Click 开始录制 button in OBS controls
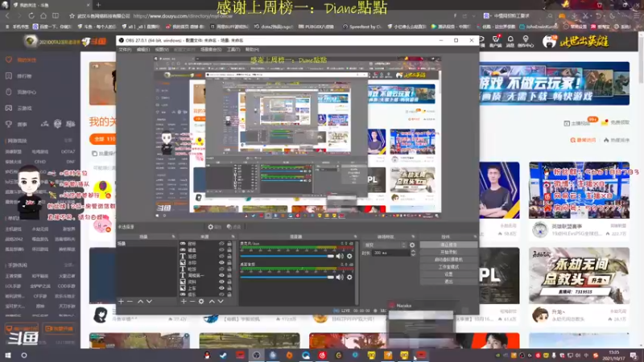Image resolution: width=644 pixels, height=362 pixels. (448, 252)
